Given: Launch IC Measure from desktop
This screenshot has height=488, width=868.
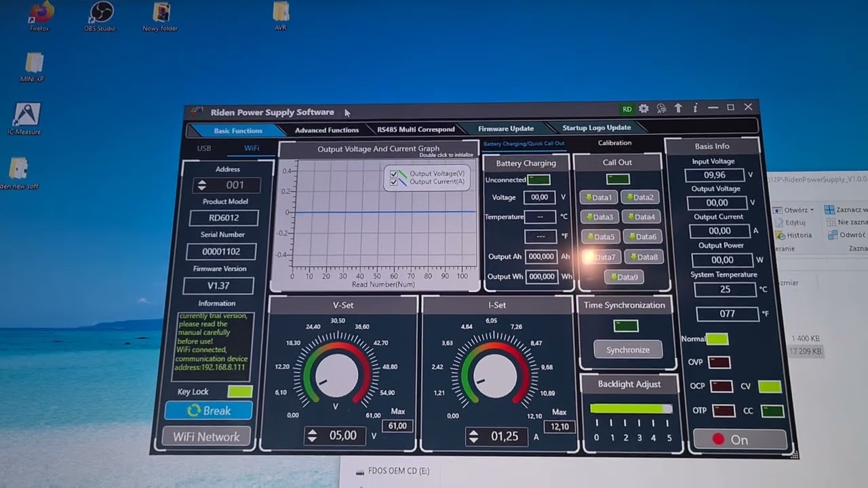Looking at the screenshot, I should coord(25,119).
